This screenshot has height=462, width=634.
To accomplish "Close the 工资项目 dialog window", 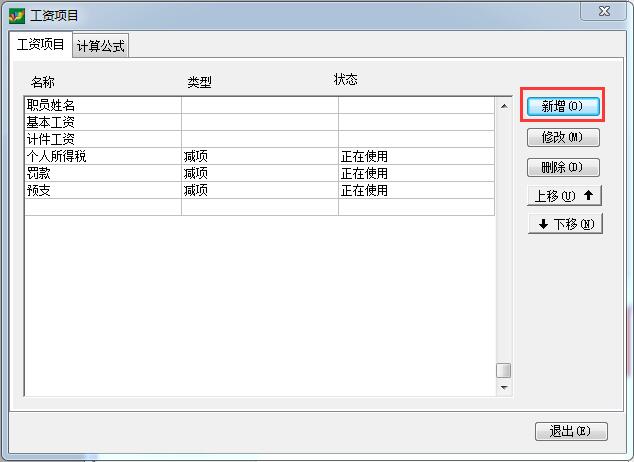I will click(x=604, y=11).
